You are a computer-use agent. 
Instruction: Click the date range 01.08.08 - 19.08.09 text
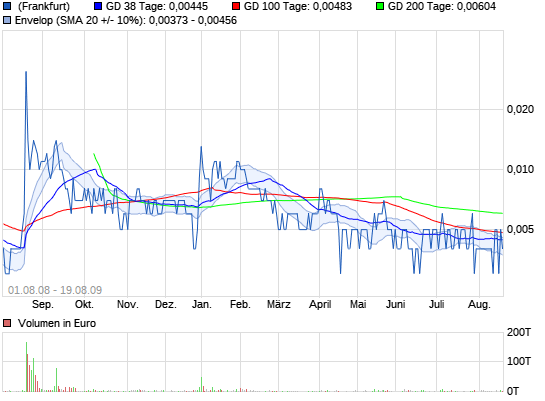click(x=55, y=290)
